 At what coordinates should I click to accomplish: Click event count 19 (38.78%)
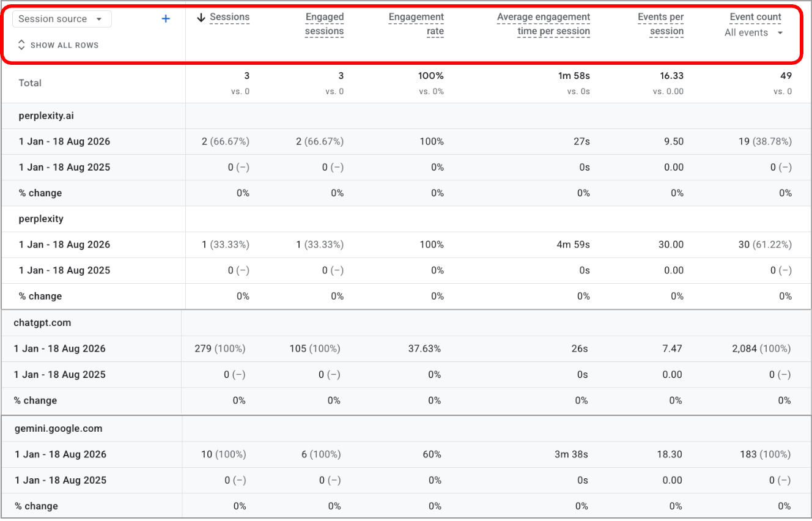coord(765,142)
